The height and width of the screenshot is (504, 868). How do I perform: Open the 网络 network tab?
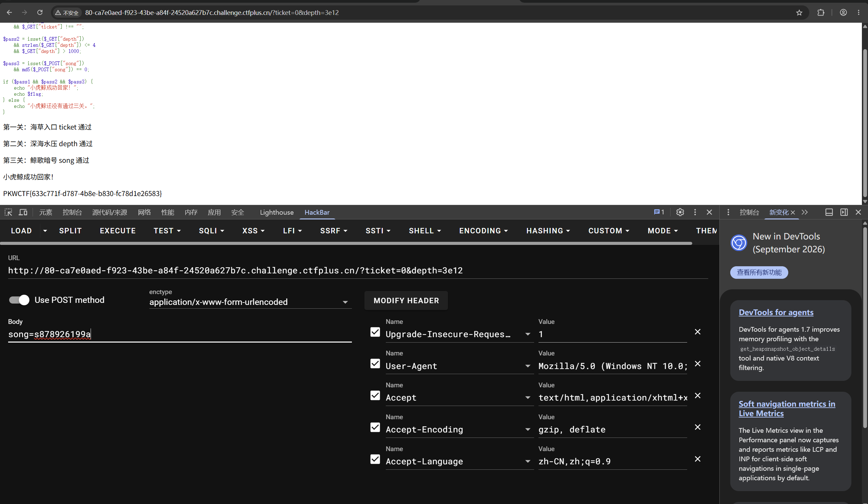[x=144, y=212]
